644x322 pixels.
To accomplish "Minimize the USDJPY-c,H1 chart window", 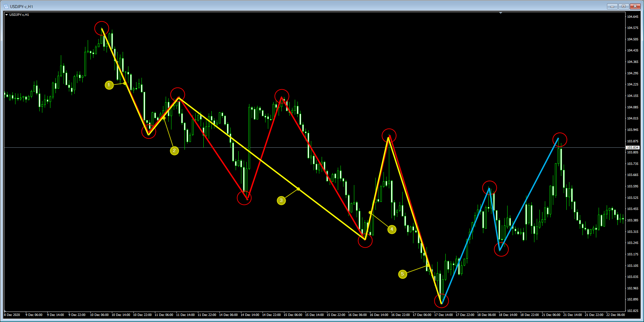I will click(x=612, y=6).
